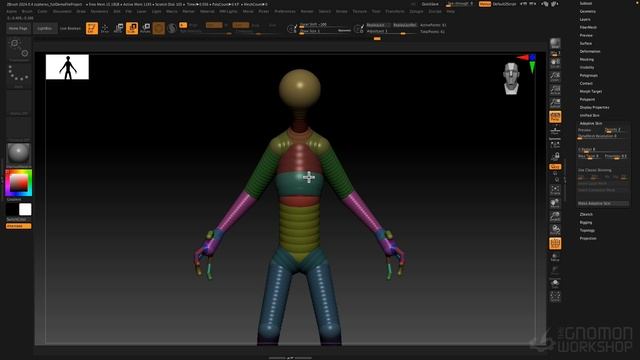Image resolution: width=640 pixels, height=360 pixels.
Task: Expand the Morph Target subpalette
Action: point(591,91)
